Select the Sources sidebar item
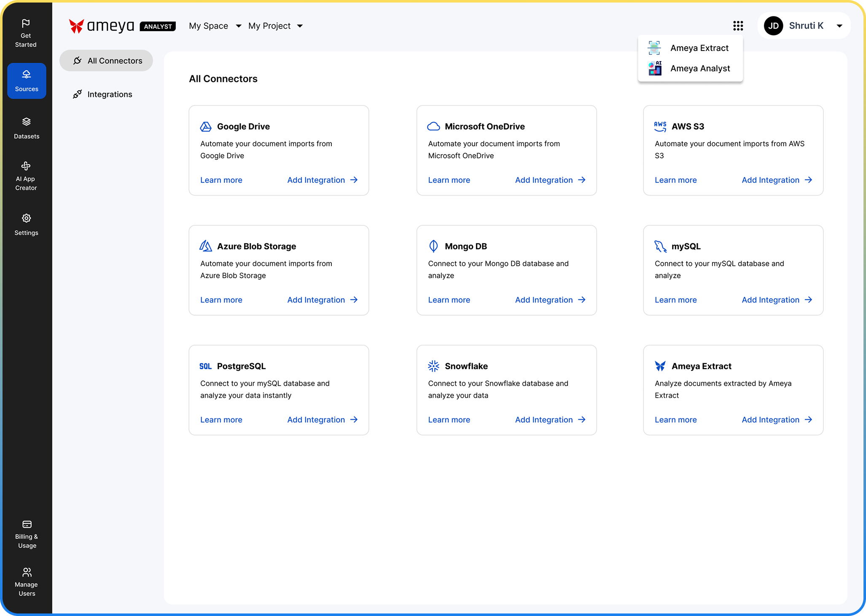 coord(27,81)
